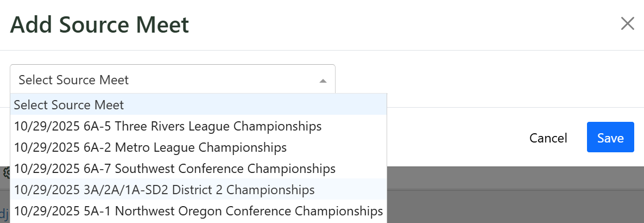Open the Select Source Meet combo box
This screenshot has width=644, height=223.
[173, 79]
